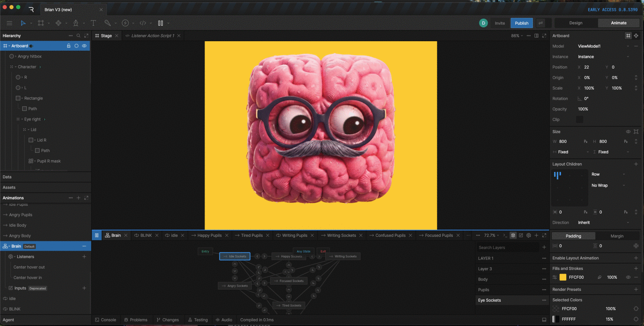Add Enable Layout Animation
Viewport: 644px width, 326px height.
pos(636,258)
